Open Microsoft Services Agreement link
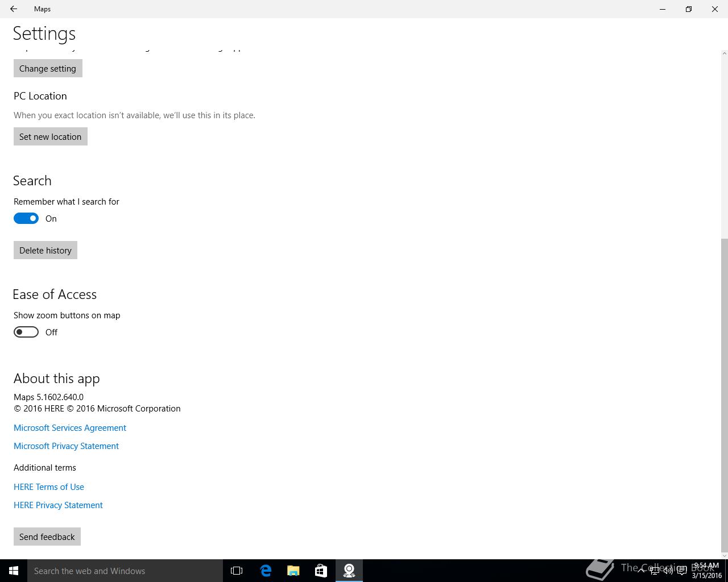728x582 pixels. pos(70,427)
